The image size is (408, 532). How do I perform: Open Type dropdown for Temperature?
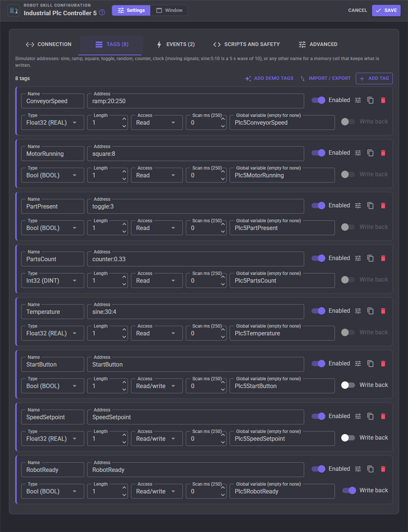coord(53,333)
